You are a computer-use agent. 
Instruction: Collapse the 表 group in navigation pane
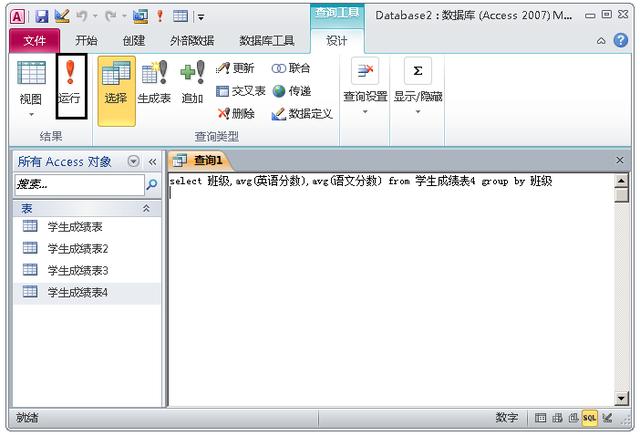click(146, 209)
